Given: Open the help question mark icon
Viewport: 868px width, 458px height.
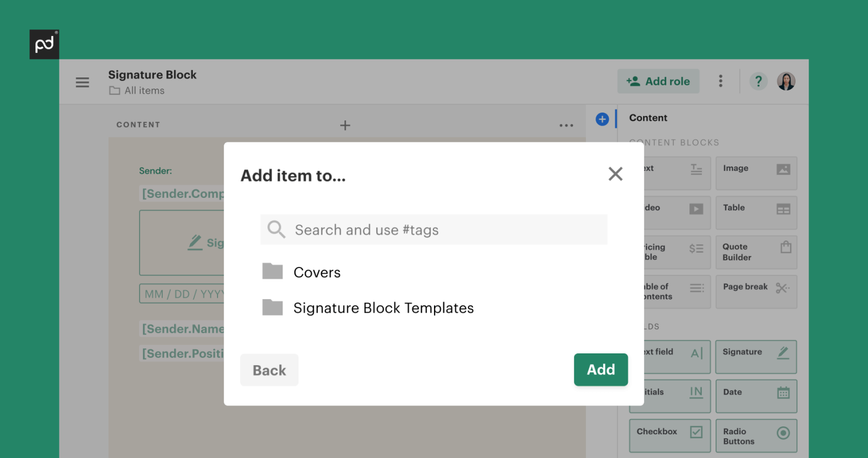Looking at the screenshot, I should pyautogui.click(x=758, y=81).
